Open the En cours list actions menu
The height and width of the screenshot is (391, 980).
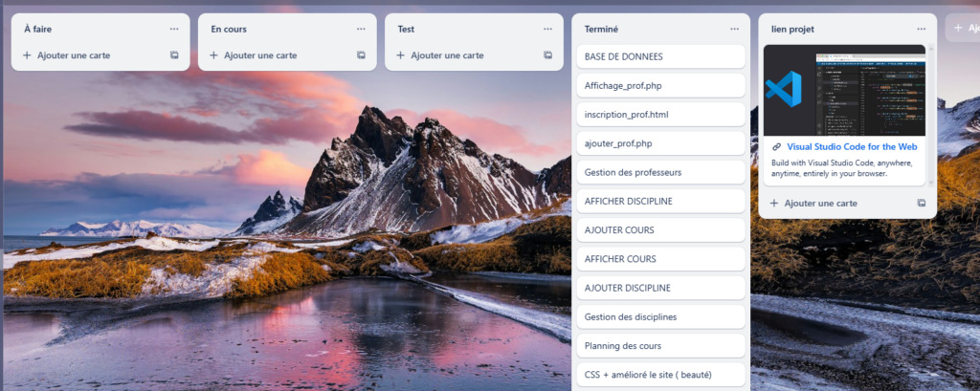point(361,30)
